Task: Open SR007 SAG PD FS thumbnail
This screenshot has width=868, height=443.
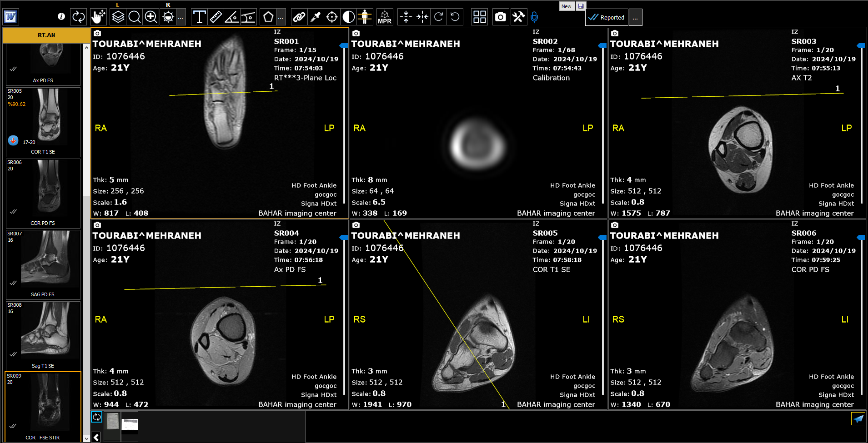Action: (43, 264)
